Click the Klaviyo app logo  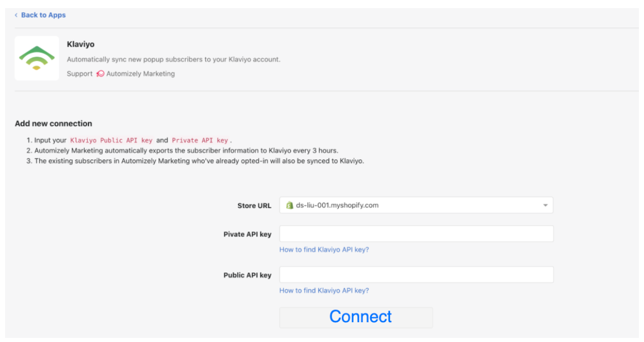click(37, 58)
